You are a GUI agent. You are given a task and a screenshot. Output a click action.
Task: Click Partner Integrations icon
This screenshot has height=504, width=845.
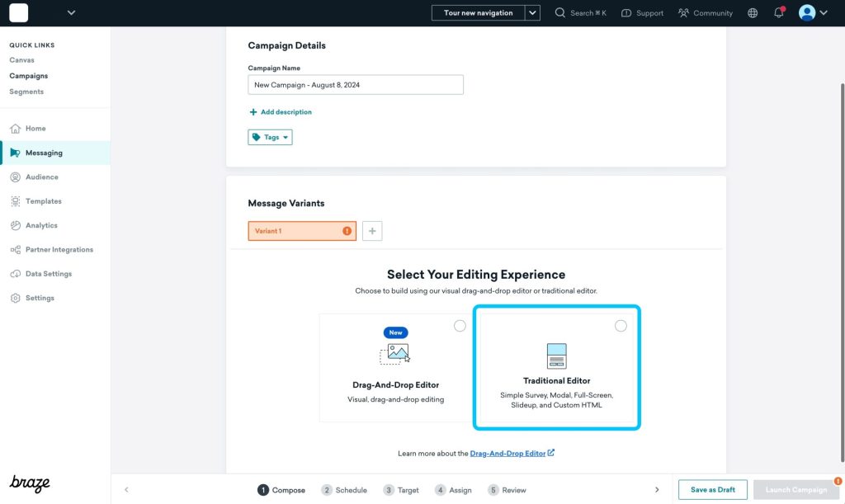(x=15, y=250)
